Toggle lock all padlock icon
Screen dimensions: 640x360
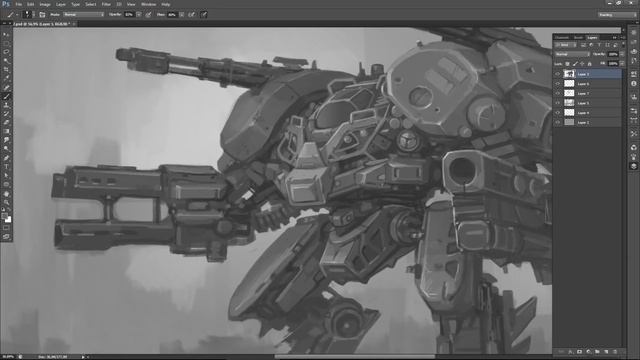(589, 64)
